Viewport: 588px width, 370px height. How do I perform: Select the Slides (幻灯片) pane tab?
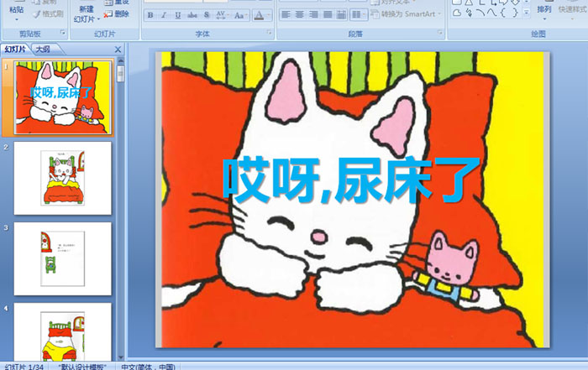(x=16, y=50)
